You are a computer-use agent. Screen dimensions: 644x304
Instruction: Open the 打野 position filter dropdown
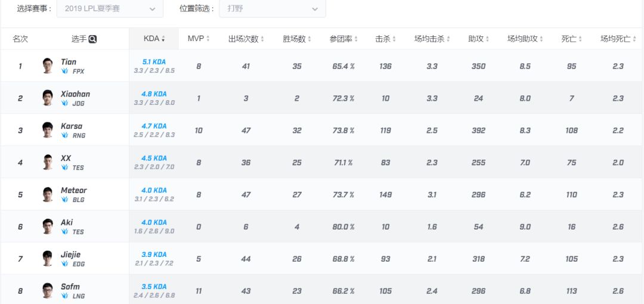click(273, 8)
